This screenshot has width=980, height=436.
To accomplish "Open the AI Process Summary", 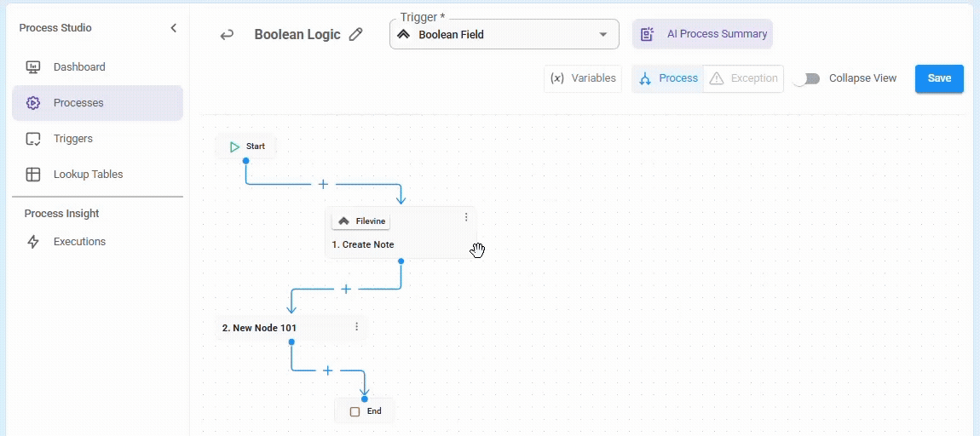I will coord(703,34).
